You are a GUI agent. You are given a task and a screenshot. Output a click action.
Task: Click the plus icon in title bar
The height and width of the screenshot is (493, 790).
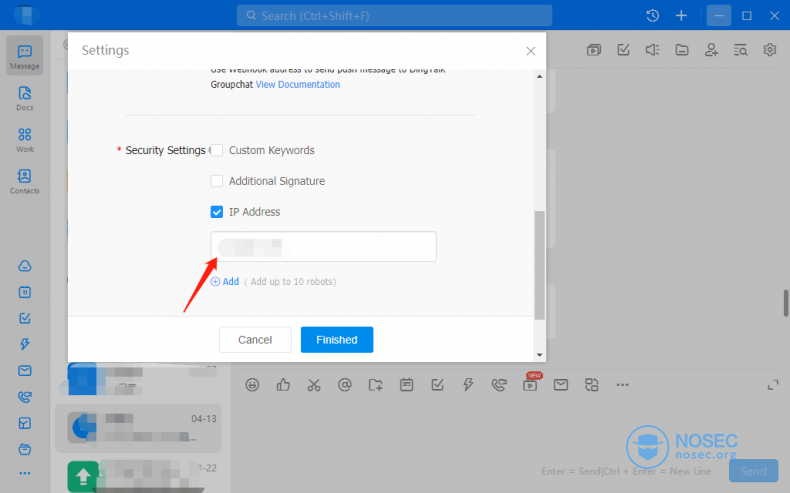[x=681, y=16]
